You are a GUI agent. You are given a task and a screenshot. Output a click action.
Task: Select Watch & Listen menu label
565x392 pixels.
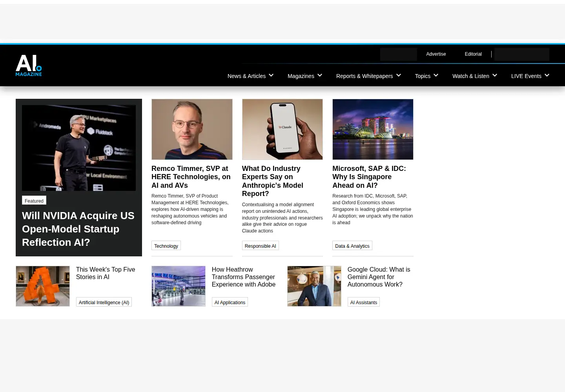[x=471, y=76]
